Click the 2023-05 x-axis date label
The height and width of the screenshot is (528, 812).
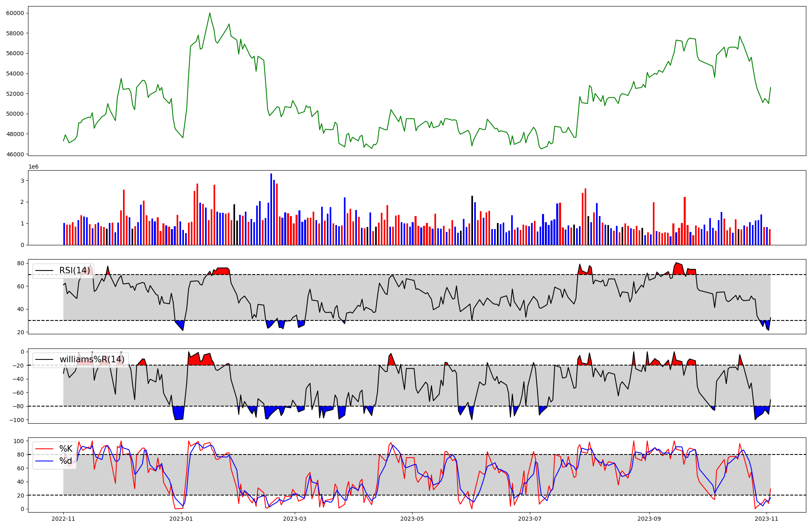pos(412,519)
